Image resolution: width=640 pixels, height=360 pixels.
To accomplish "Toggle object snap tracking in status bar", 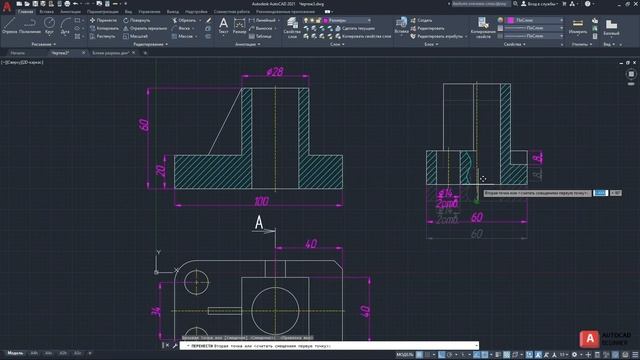I will [476, 355].
